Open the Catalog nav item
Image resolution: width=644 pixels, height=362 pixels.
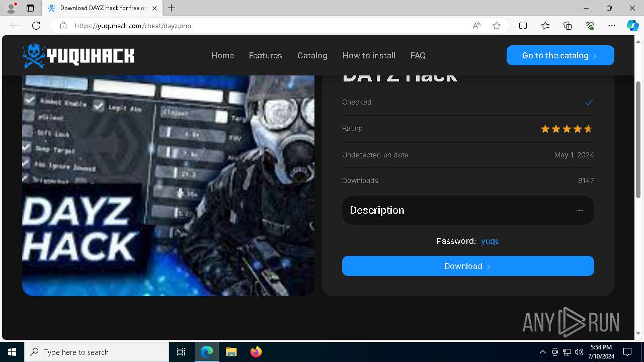pos(312,55)
